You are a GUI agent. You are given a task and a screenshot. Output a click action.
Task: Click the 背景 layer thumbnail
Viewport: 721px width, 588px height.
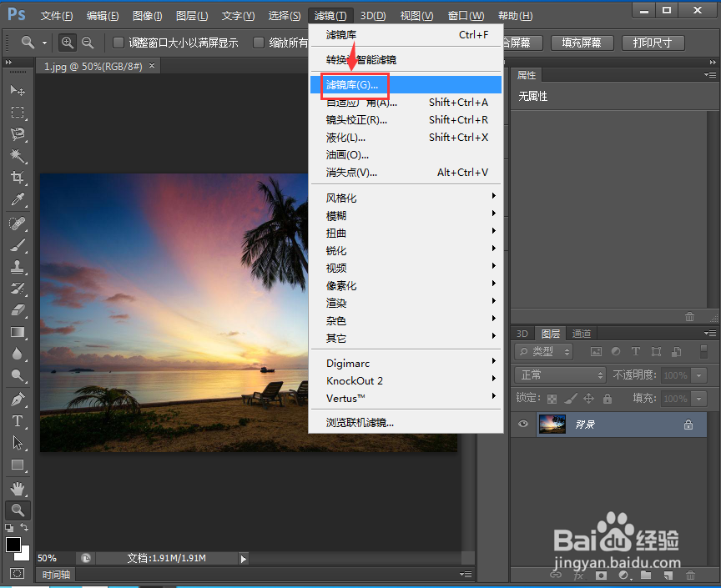pyautogui.click(x=552, y=424)
